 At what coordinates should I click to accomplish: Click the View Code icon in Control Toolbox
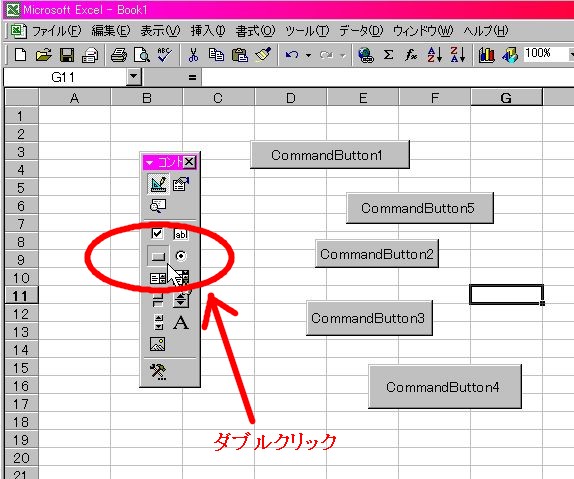(158, 206)
